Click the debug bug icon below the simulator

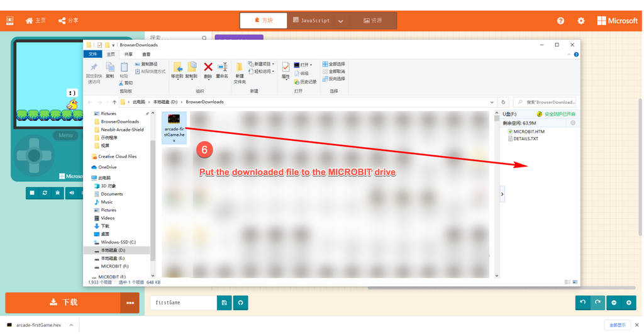coord(57,193)
